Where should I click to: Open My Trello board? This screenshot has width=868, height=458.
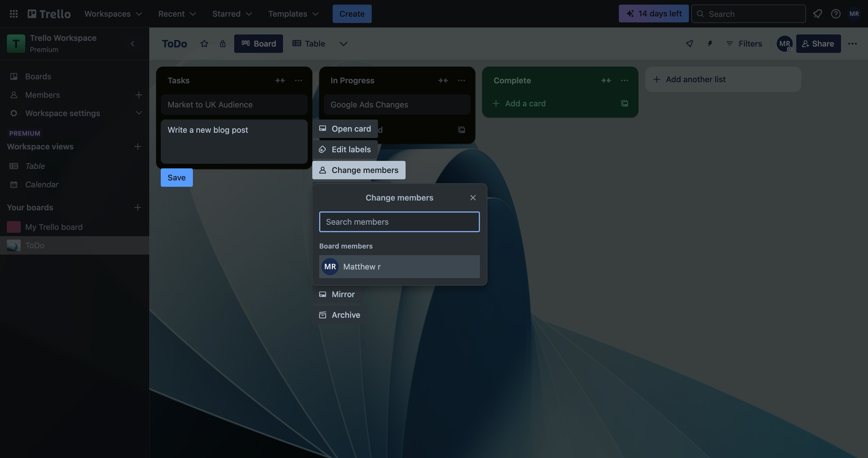coord(74,227)
